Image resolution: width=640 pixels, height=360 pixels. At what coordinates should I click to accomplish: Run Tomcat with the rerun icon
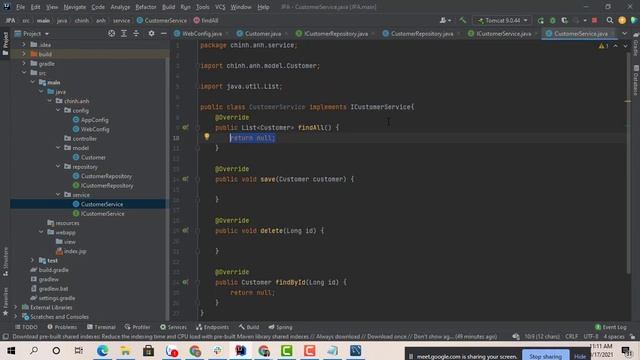click(x=540, y=20)
